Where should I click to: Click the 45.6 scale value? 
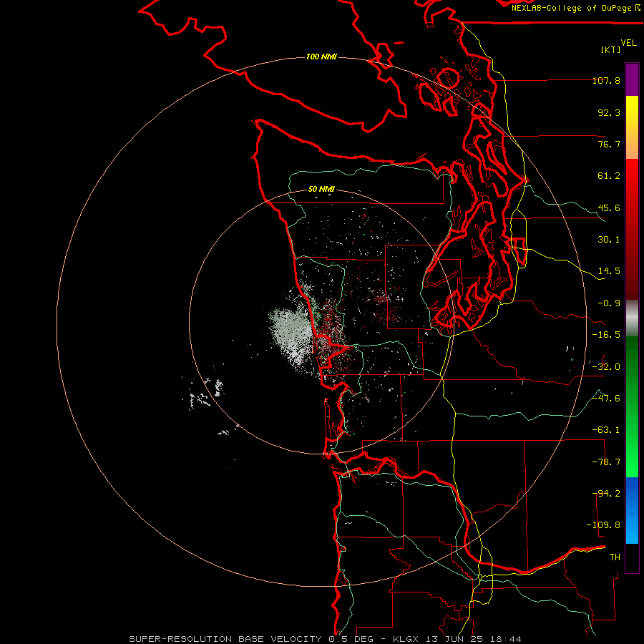[609, 208]
